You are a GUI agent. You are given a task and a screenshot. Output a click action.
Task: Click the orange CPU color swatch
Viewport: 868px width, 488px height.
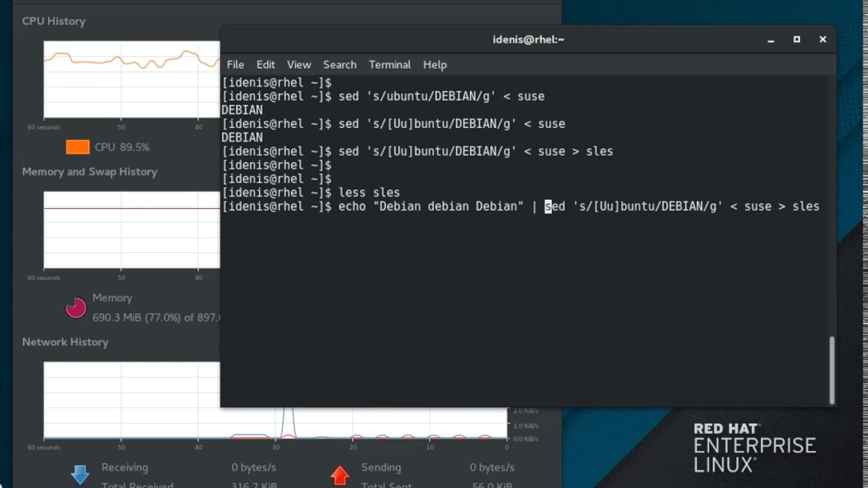(77, 147)
